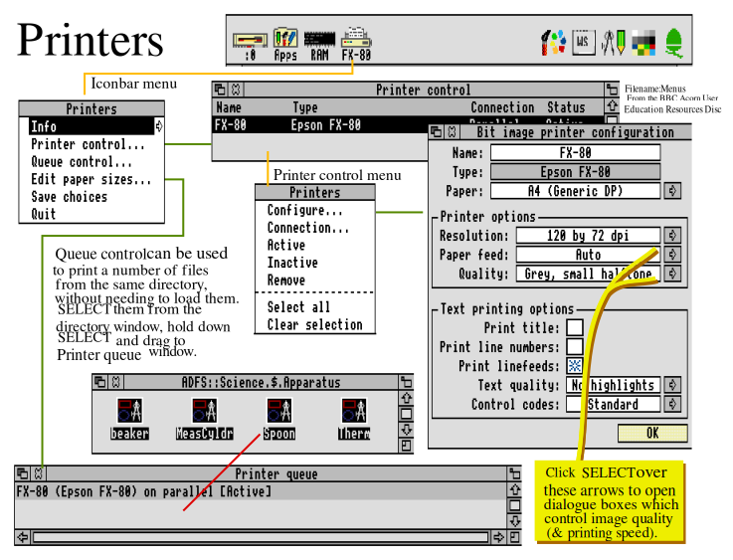
Task: Open the Info submenu arrow
Action: 159,126
